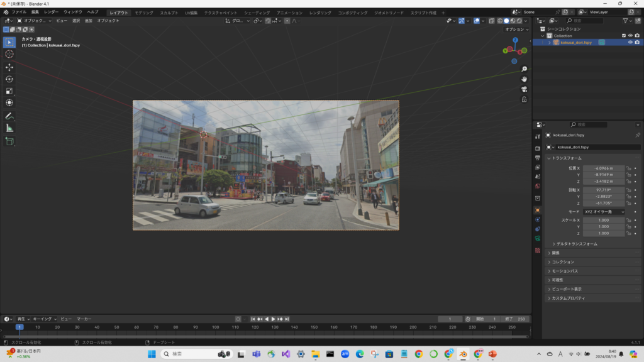The width and height of the screenshot is (644, 362).
Task: Activate the Rotate tool
Action: [9, 79]
